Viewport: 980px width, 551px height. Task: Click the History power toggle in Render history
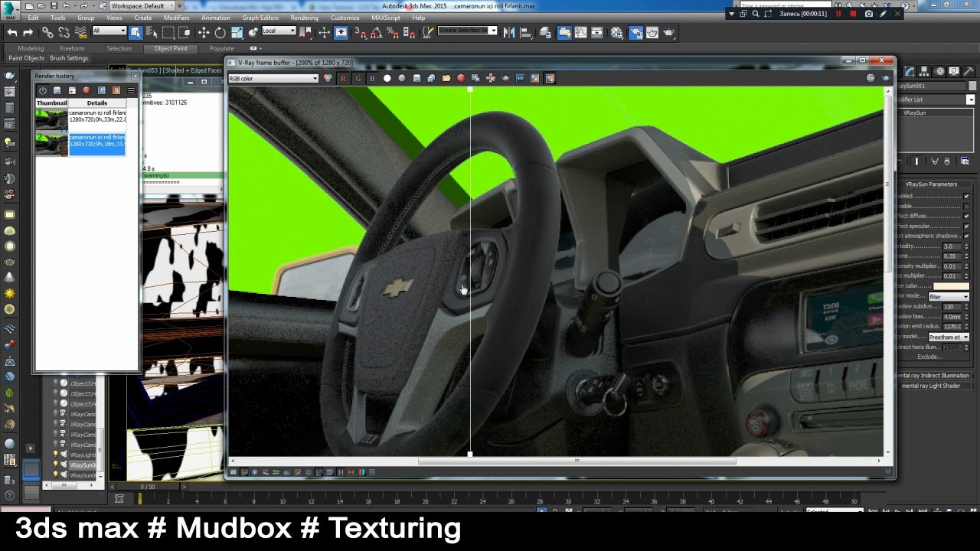click(42, 90)
